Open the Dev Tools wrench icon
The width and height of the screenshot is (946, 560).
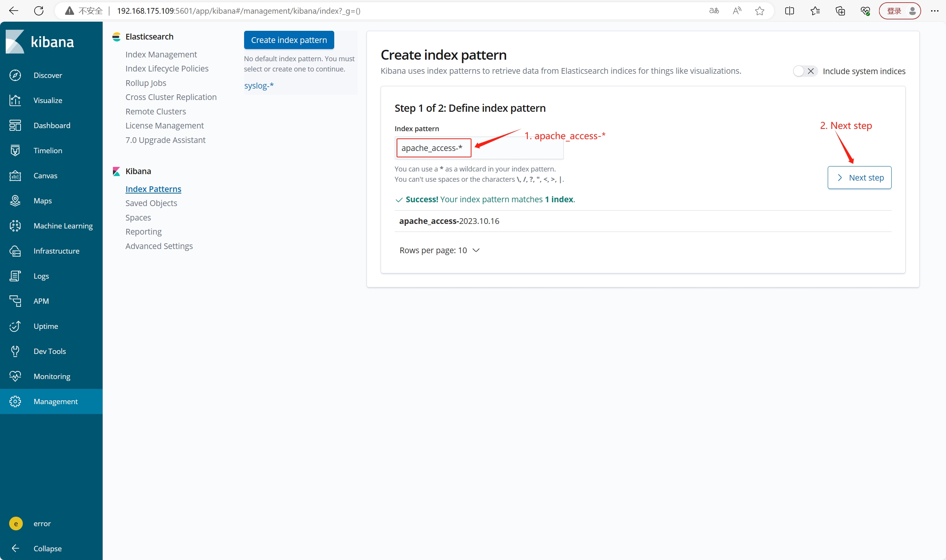[x=15, y=351]
